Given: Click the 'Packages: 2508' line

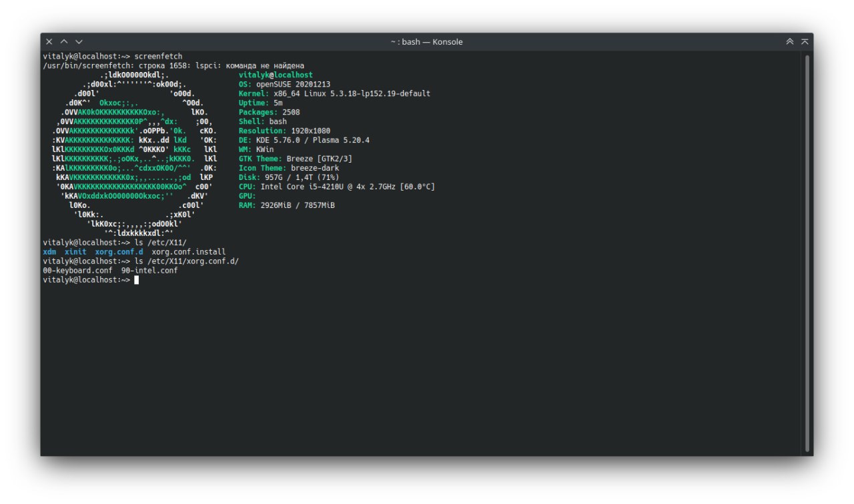Looking at the screenshot, I should (x=270, y=112).
